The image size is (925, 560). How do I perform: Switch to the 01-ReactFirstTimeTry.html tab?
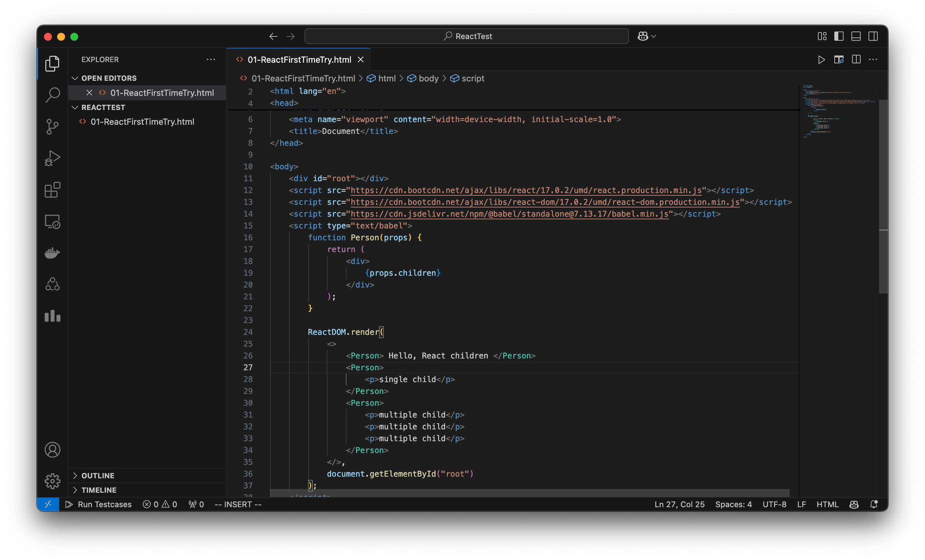pyautogui.click(x=299, y=59)
